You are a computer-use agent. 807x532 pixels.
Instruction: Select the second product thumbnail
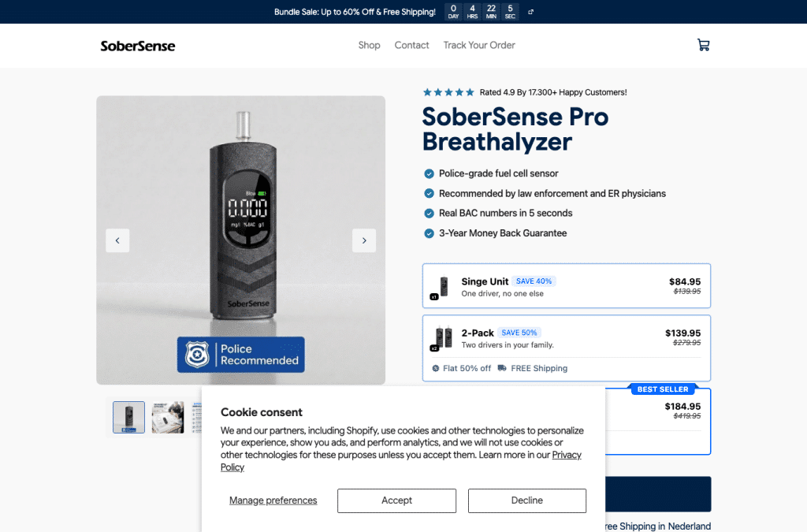coord(168,417)
